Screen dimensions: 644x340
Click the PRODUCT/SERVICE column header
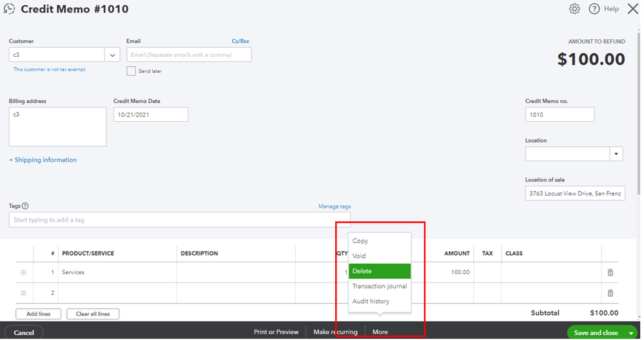pos(88,254)
